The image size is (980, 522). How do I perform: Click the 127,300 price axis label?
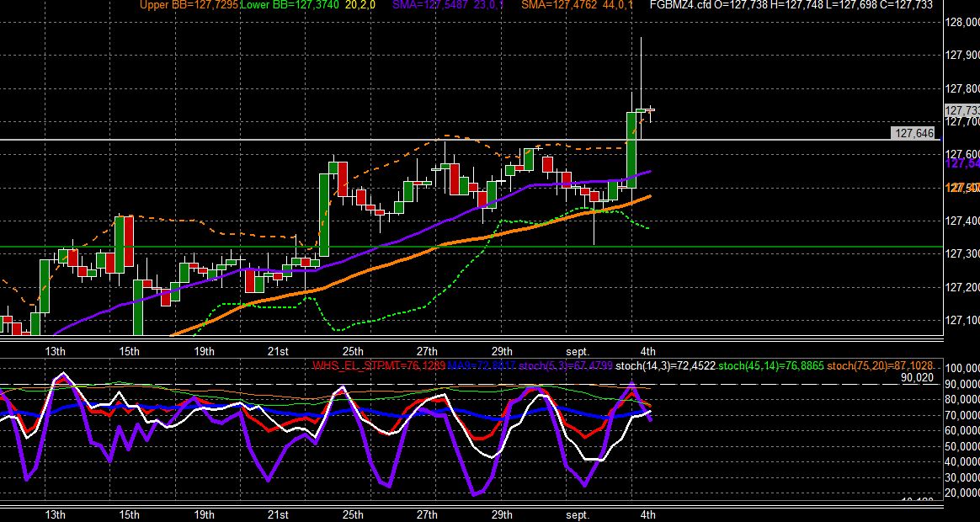tap(961, 253)
